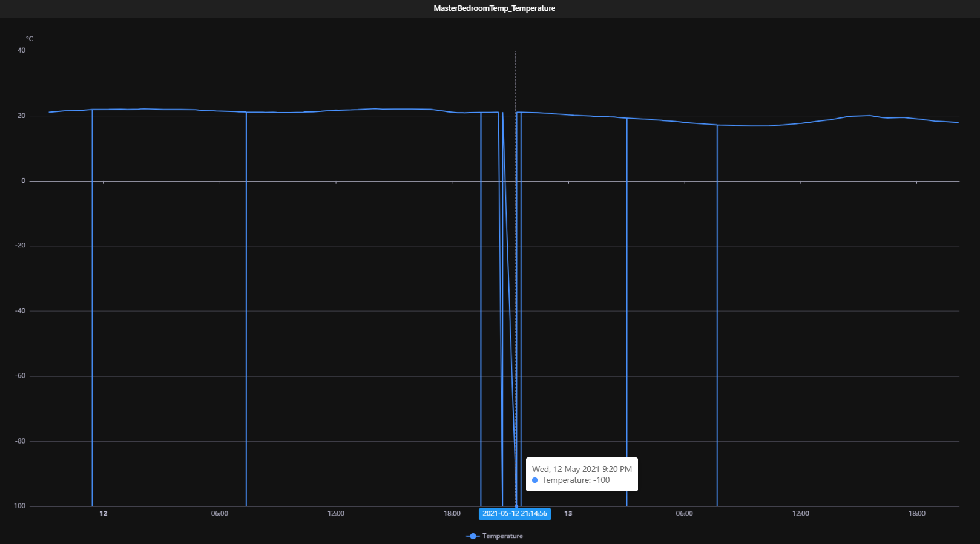Toggle the Temperature series in the legend

pos(502,536)
